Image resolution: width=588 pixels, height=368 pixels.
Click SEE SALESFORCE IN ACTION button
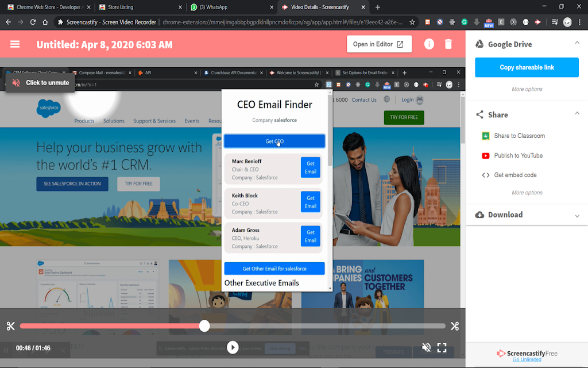[72, 183]
